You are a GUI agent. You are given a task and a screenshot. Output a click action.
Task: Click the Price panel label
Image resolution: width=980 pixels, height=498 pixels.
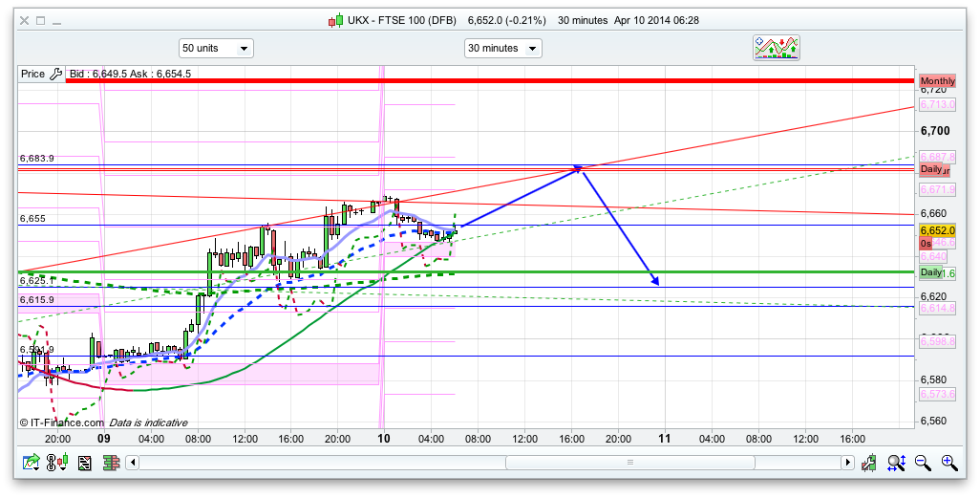click(x=32, y=74)
